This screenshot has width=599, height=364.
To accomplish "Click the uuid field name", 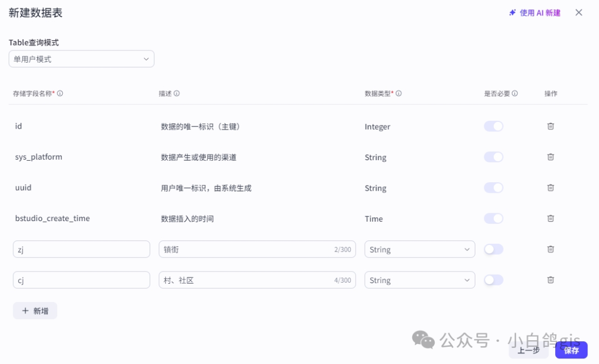I will [x=23, y=188].
